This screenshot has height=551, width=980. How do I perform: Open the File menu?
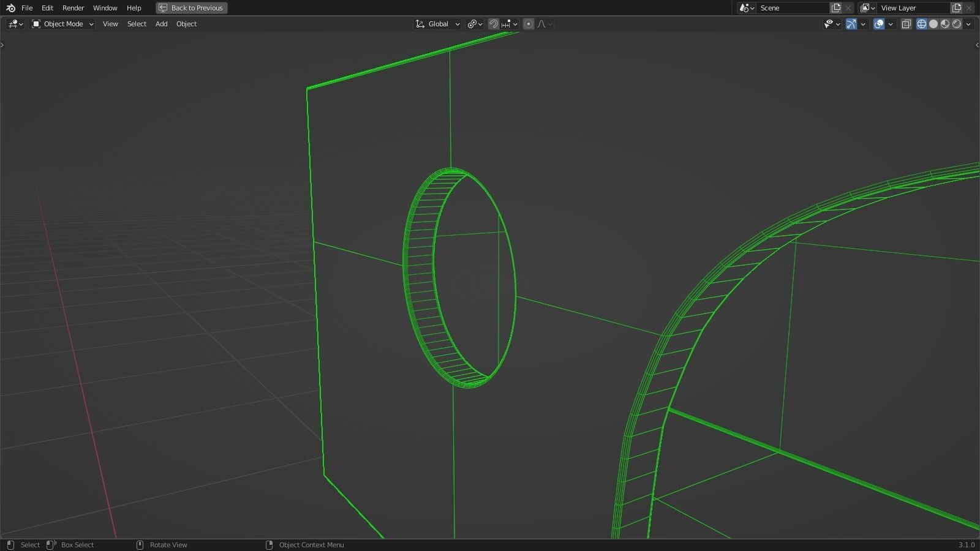point(27,8)
